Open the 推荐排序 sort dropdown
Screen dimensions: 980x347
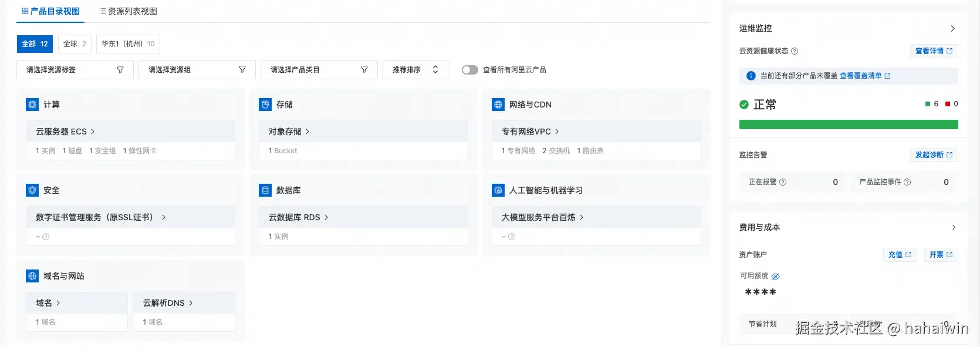[416, 70]
